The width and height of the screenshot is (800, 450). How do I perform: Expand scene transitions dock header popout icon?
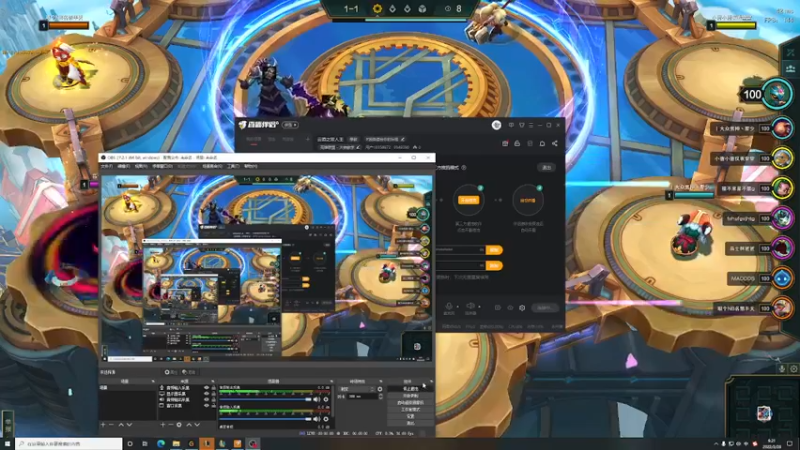point(381,381)
